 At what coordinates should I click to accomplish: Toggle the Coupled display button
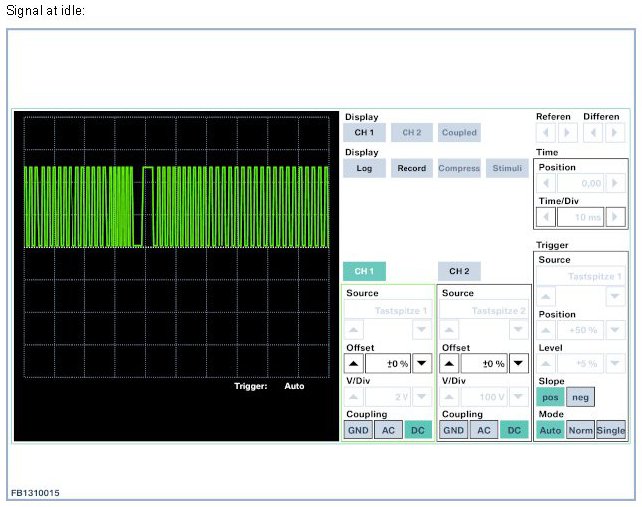tap(459, 132)
